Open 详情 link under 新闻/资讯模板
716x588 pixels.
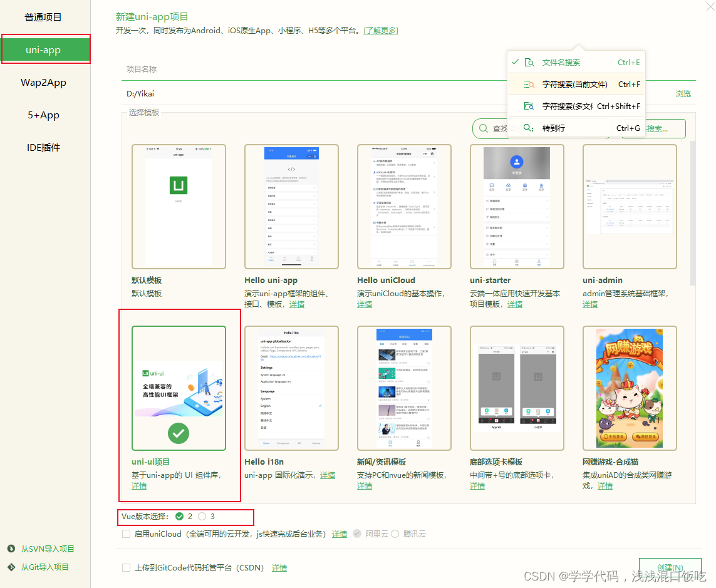pos(365,486)
